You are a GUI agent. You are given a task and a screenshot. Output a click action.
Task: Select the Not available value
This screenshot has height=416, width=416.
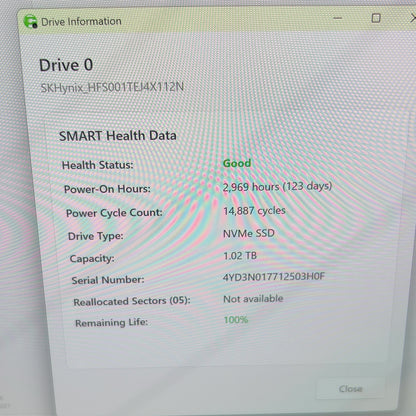click(x=253, y=299)
